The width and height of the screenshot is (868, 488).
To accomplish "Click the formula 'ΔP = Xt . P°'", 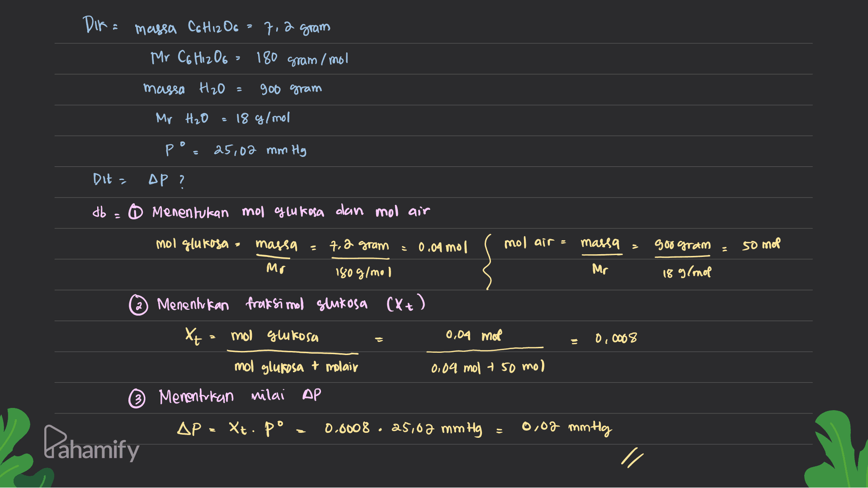I will pyautogui.click(x=231, y=429).
